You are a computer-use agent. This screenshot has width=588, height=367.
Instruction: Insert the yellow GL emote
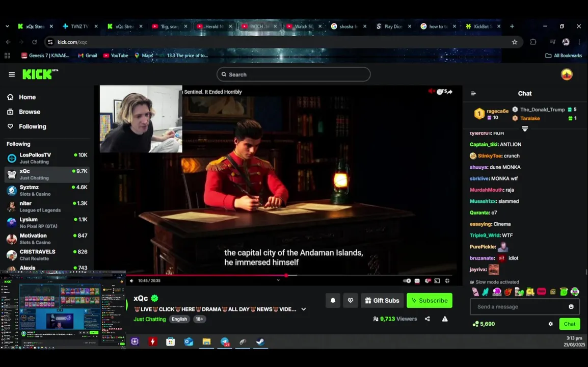pyautogui.click(x=530, y=292)
